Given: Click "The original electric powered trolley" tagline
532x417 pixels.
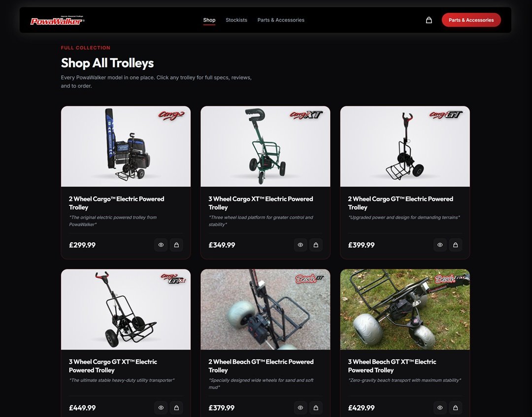Looking at the screenshot, I should point(113,221).
